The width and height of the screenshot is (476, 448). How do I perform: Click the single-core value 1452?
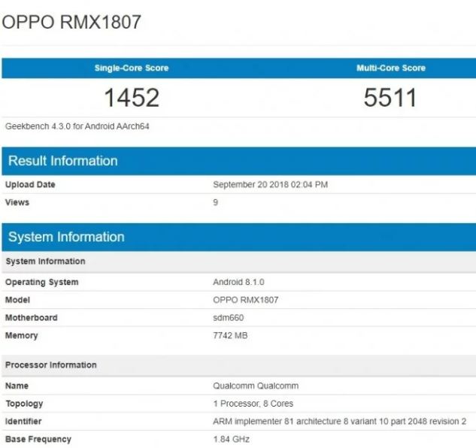coord(132,98)
